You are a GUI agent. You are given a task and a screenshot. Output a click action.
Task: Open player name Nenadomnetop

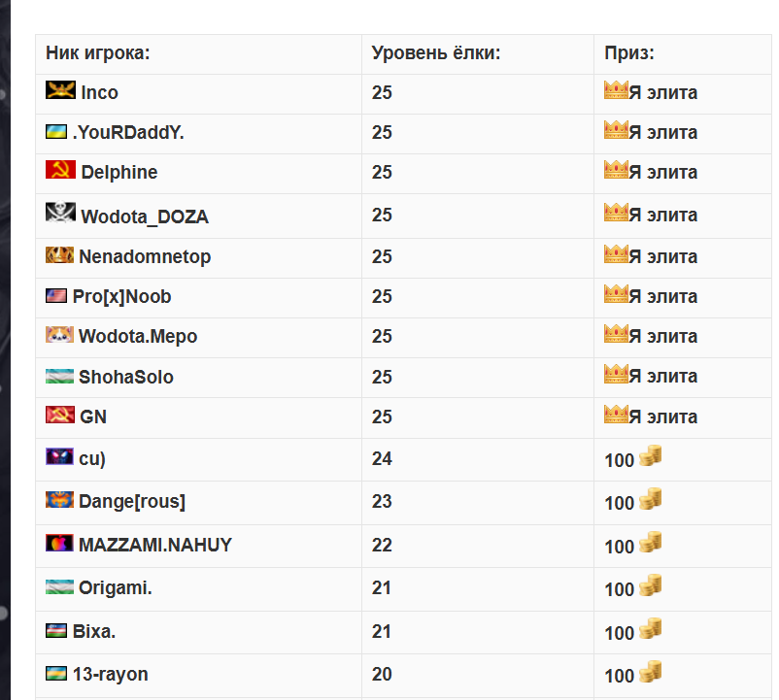145,256
